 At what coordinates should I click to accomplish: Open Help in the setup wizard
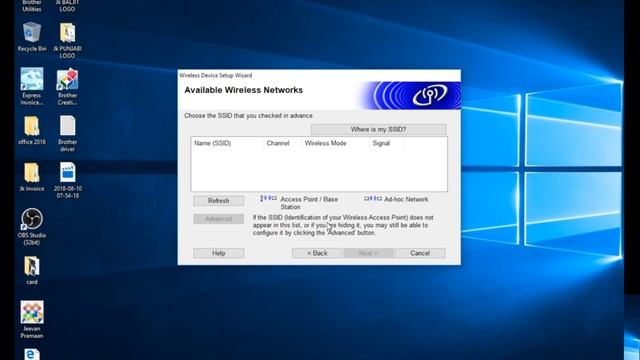tap(219, 253)
